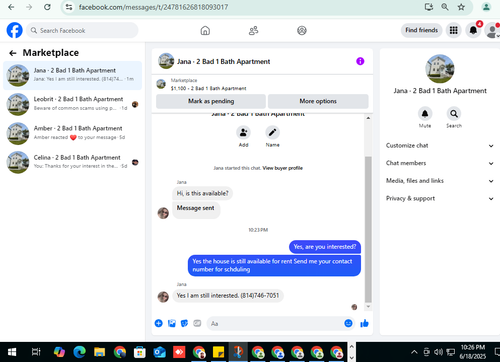This screenshot has height=362, width=500.
Task: Choose a sticker from the sticker icon
Action: [184, 323]
